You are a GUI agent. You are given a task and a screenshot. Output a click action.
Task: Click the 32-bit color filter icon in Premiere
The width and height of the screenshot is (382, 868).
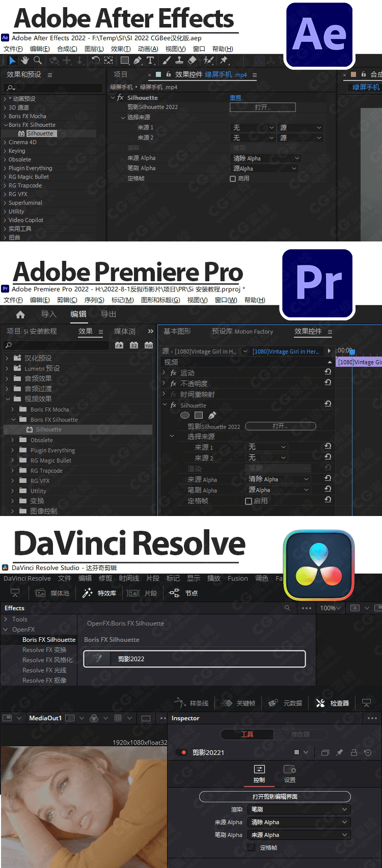[x=134, y=345]
